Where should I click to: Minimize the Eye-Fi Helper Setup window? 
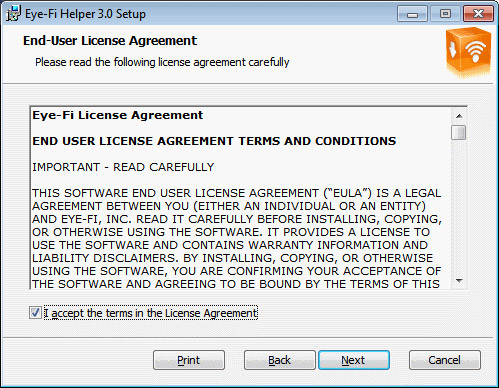point(412,14)
